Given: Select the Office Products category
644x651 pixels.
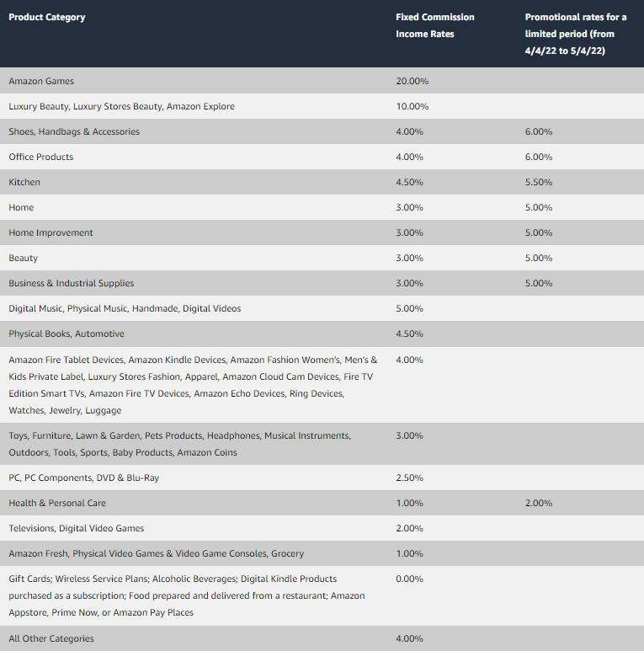Looking at the screenshot, I should [40, 157].
